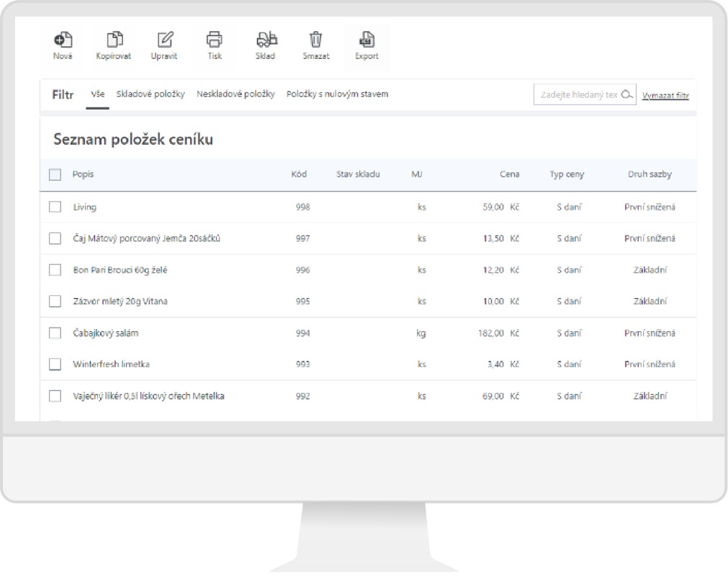Click the search magnifier icon
This screenshot has height=584, width=728.
(x=627, y=95)
